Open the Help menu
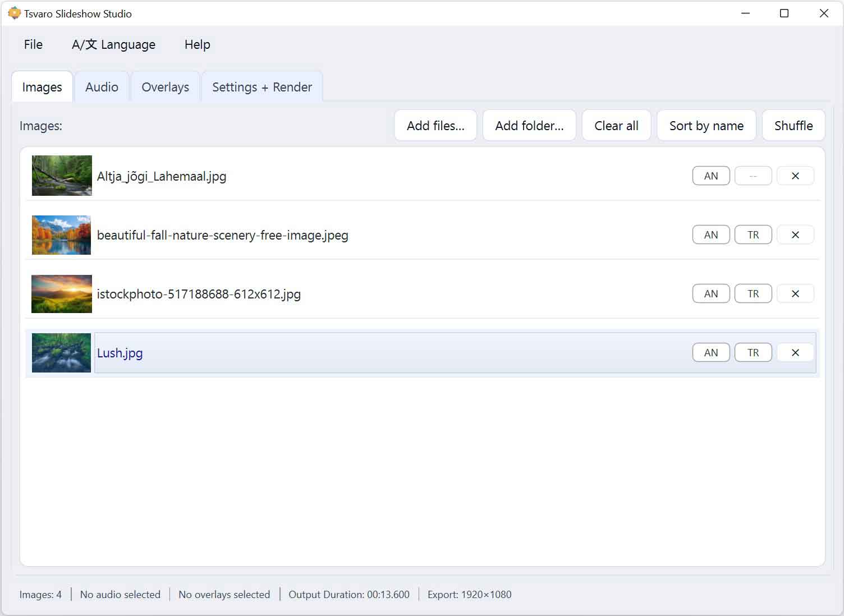This screenshot has height=616, width=844. pyautogui.click(x=197, y=45)
